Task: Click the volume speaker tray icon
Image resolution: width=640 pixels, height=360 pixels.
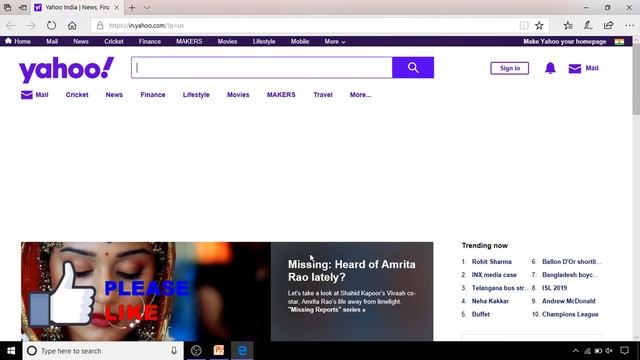Action: tap(609, 351)
